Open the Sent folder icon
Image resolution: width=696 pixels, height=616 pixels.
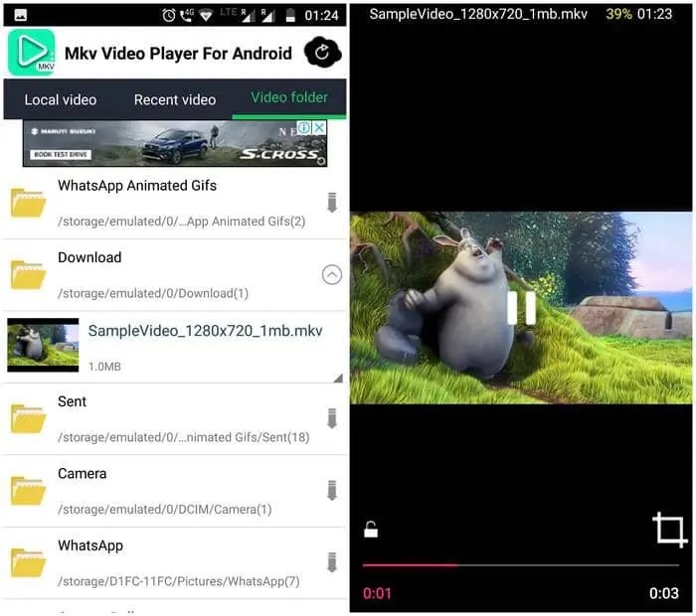pyautogui.click(x=29, y=418)
